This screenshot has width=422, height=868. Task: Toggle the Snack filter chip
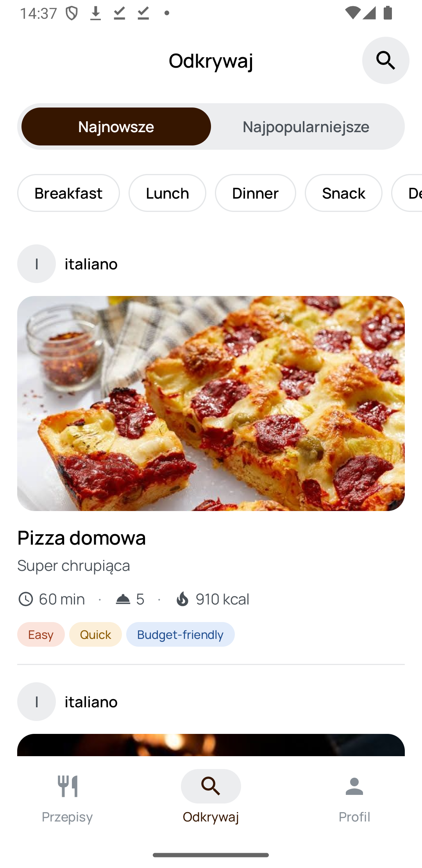coord(343,193)
